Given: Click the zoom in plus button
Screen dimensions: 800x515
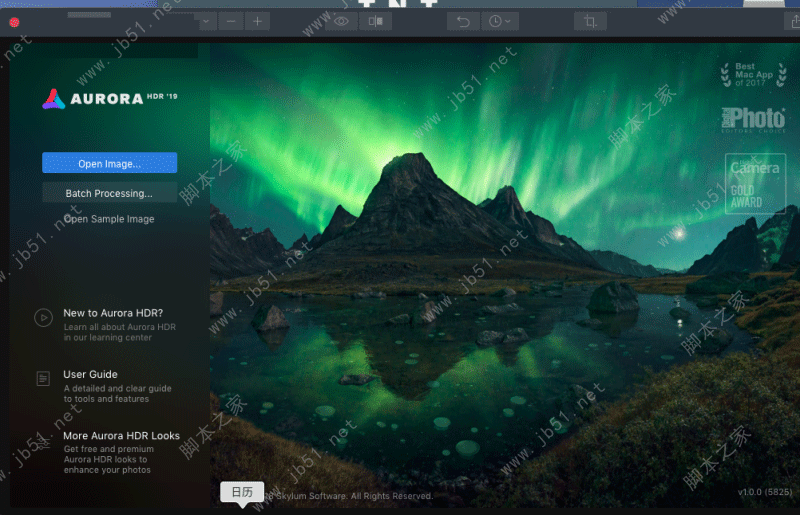Looking at the screenshot, I should coord(258,21).
